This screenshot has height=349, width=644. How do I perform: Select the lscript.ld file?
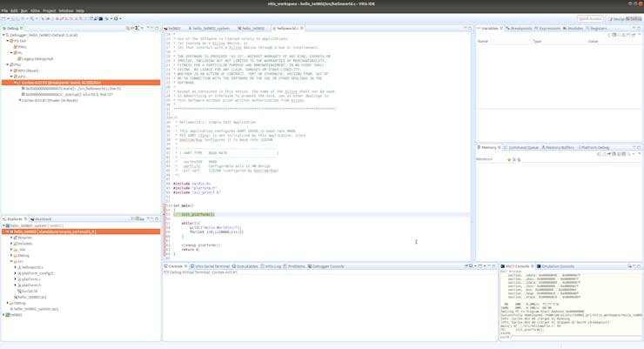pos(30,292)
